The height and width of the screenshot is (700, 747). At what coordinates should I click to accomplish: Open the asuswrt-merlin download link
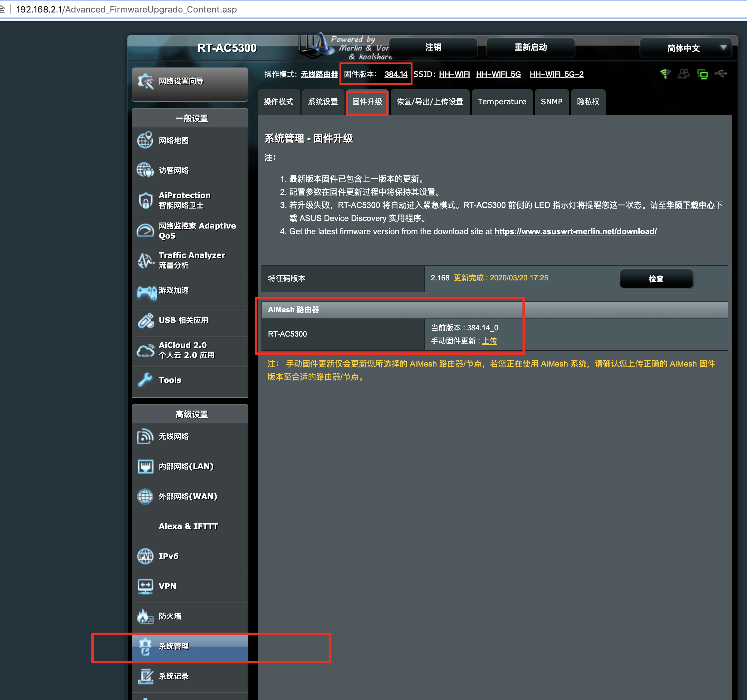point(575,232)
